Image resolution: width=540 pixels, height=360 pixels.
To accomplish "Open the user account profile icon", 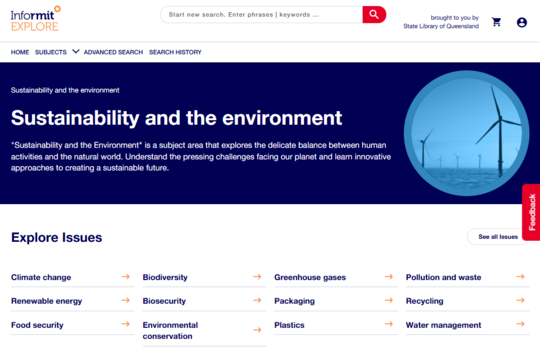I will 522,22.
